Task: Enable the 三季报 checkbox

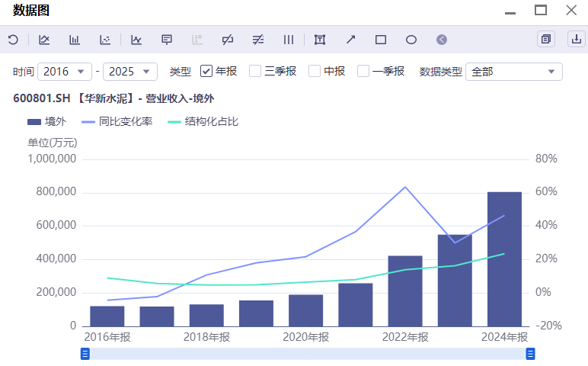Action: pyautogui.click(x=255, y=71)
